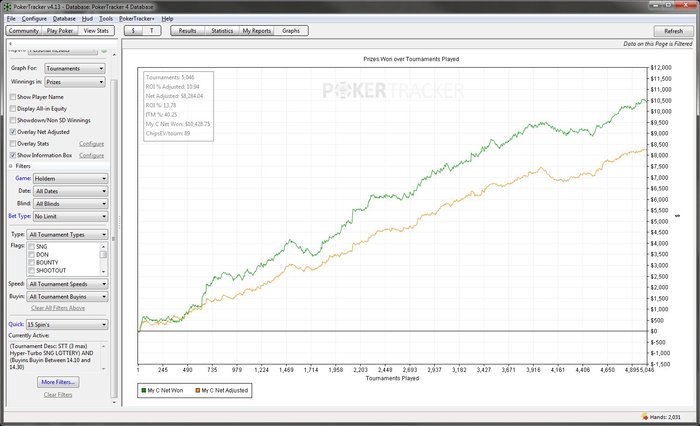Click the 'ROI %: 13.78' info box line

(x=161, y=105)
